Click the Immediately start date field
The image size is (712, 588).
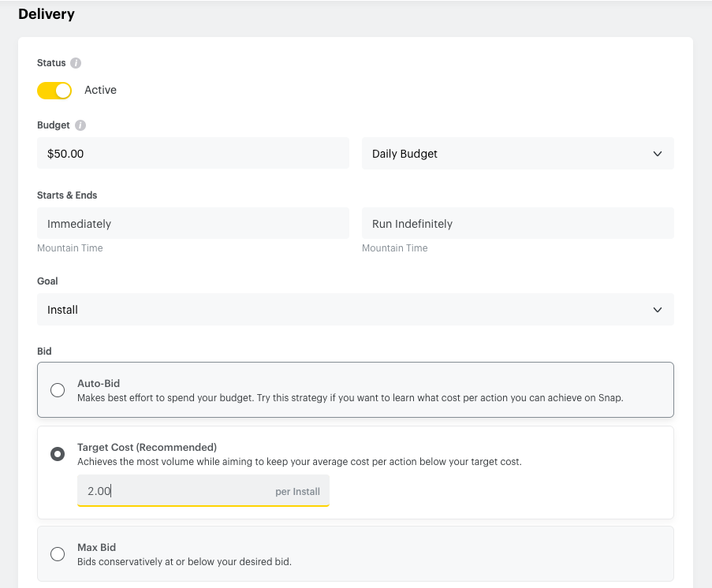(192, 224)
